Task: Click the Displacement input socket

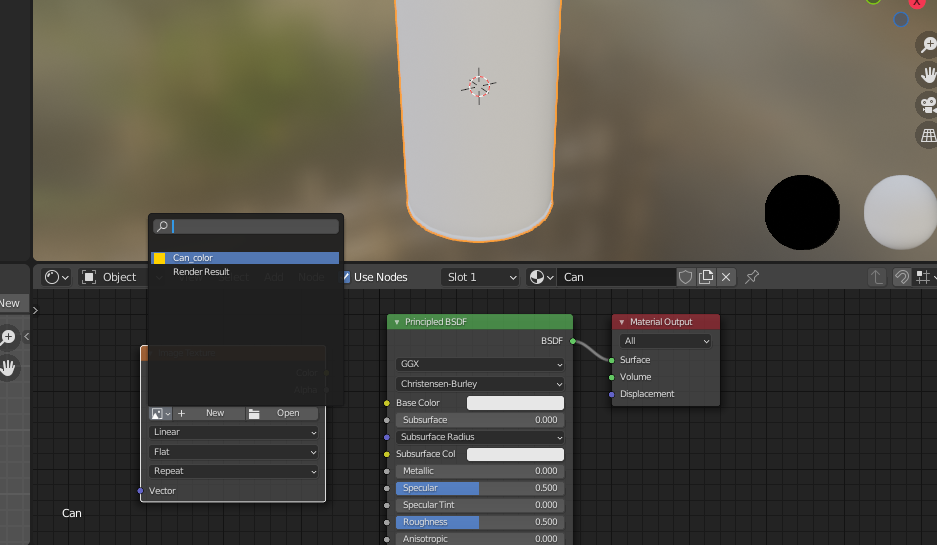Action: tap(611, 394)
